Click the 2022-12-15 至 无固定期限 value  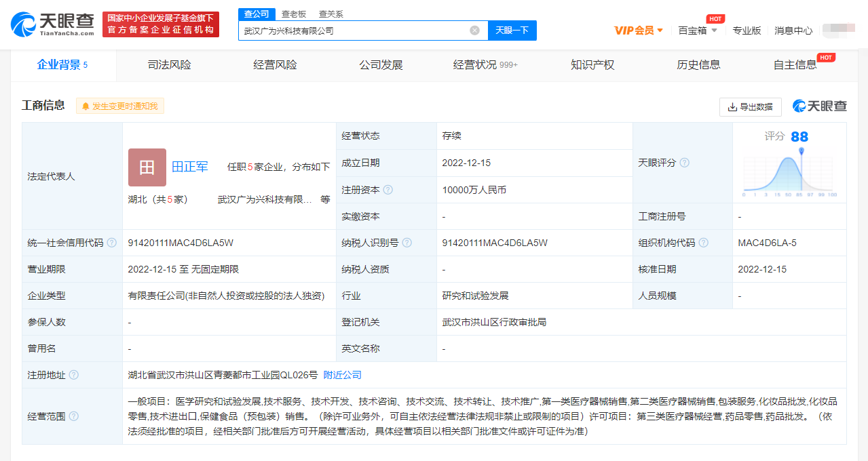coord(183,269)
